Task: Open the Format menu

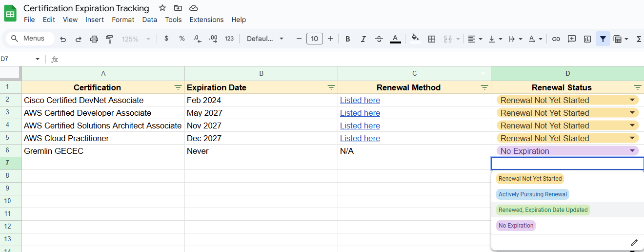Action: (123, 20)
